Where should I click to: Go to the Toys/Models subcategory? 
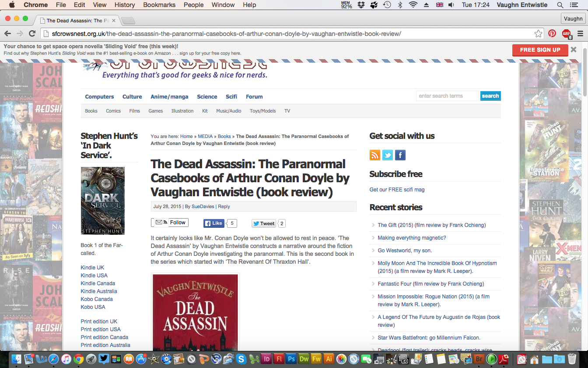point(263,111)
